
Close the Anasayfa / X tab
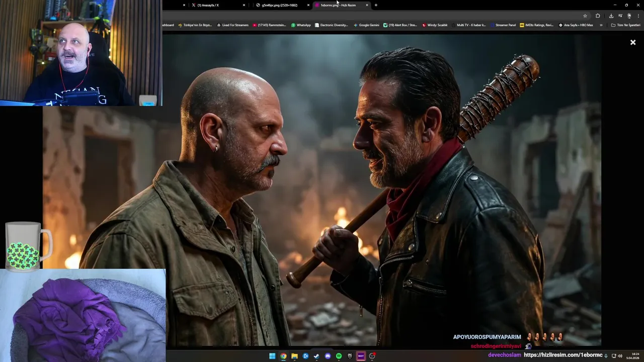244,5
